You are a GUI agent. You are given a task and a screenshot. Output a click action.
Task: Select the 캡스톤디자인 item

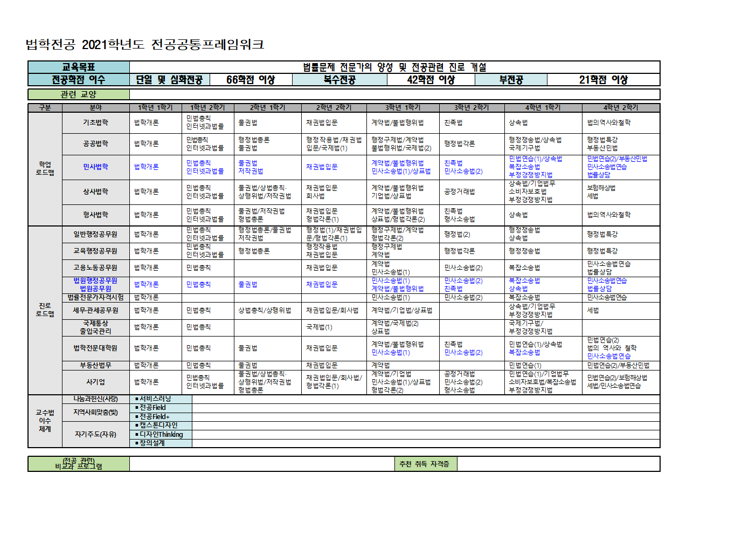tap(158, 426)
